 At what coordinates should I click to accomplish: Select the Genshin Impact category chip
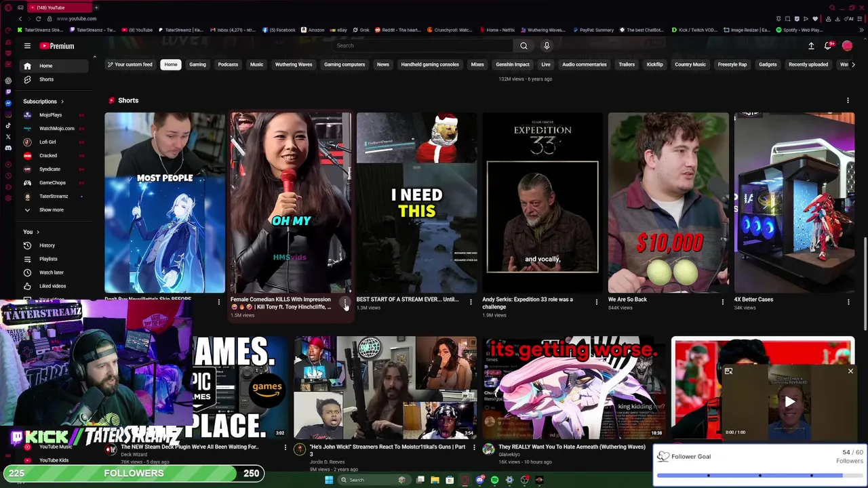[513, 64]
